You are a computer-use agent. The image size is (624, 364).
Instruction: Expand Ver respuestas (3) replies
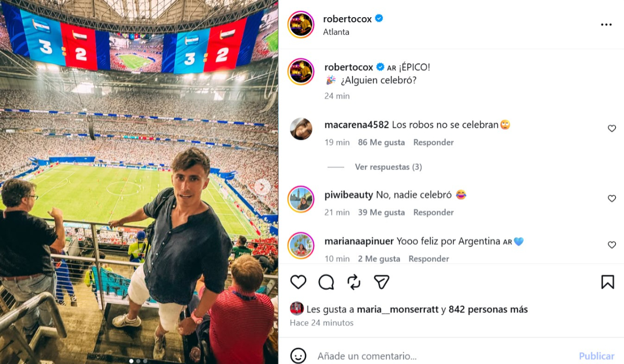tap(388, 167)
